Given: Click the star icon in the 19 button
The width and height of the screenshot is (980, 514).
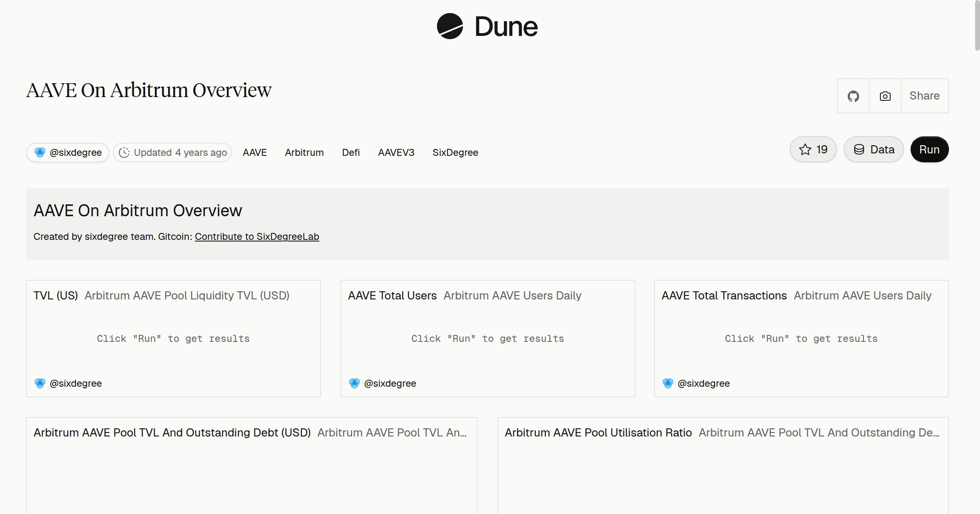Looking at the screenshot, I should click(x=805, y=149).
